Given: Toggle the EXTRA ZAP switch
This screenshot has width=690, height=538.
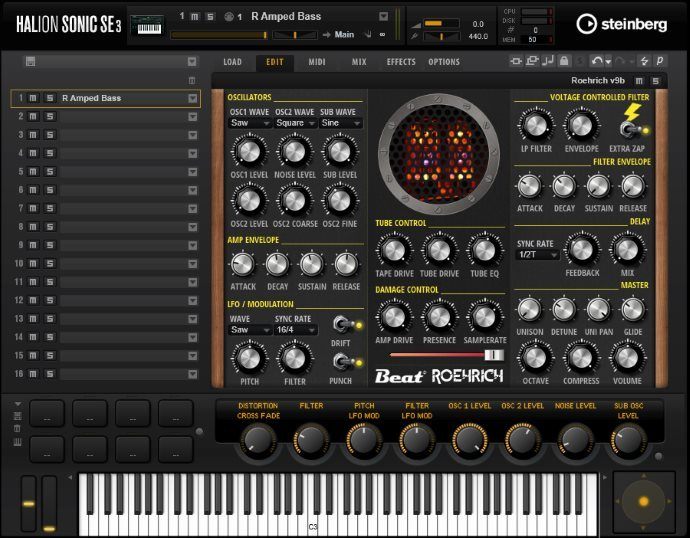Looking at the screenshot, I should tap(630, 130).
